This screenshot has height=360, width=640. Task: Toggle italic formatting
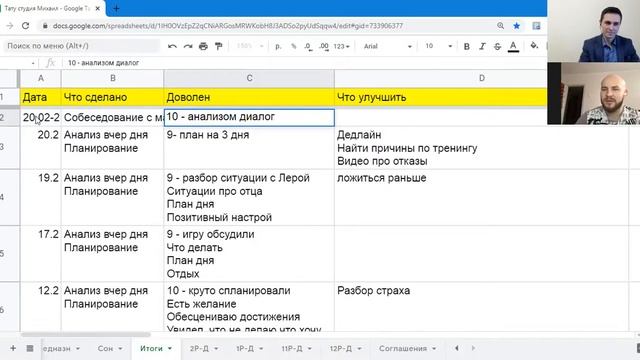pos(482,46)
